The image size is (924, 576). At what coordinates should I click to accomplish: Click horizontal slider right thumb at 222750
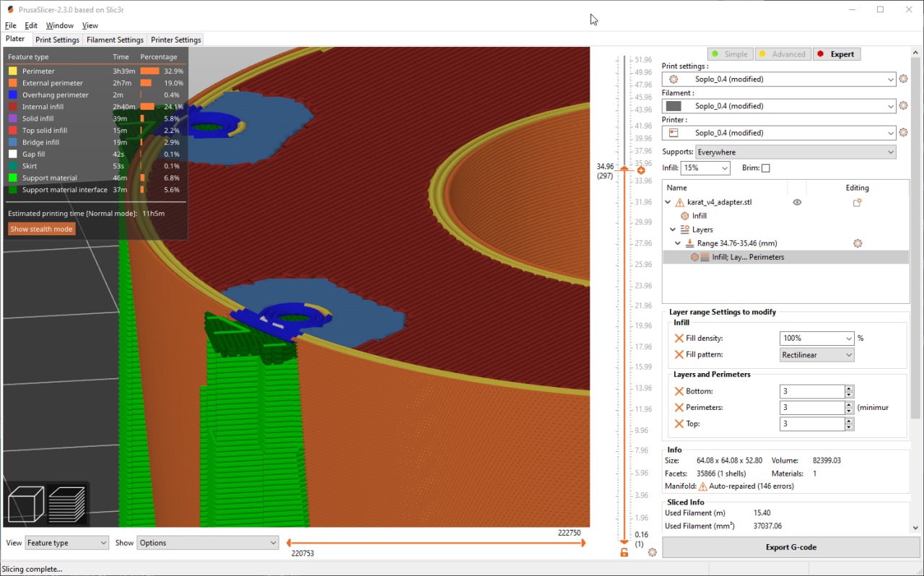pyautogui.click(x=583, y=543)
